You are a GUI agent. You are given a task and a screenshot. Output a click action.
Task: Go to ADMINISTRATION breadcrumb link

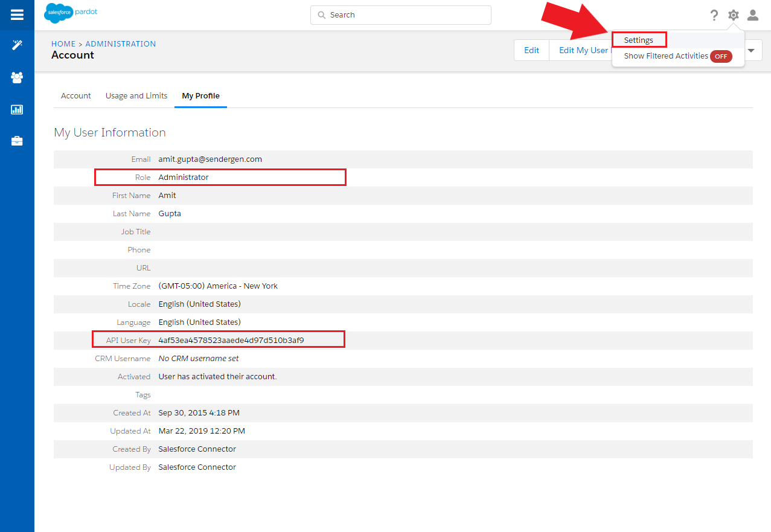(121, 44)
